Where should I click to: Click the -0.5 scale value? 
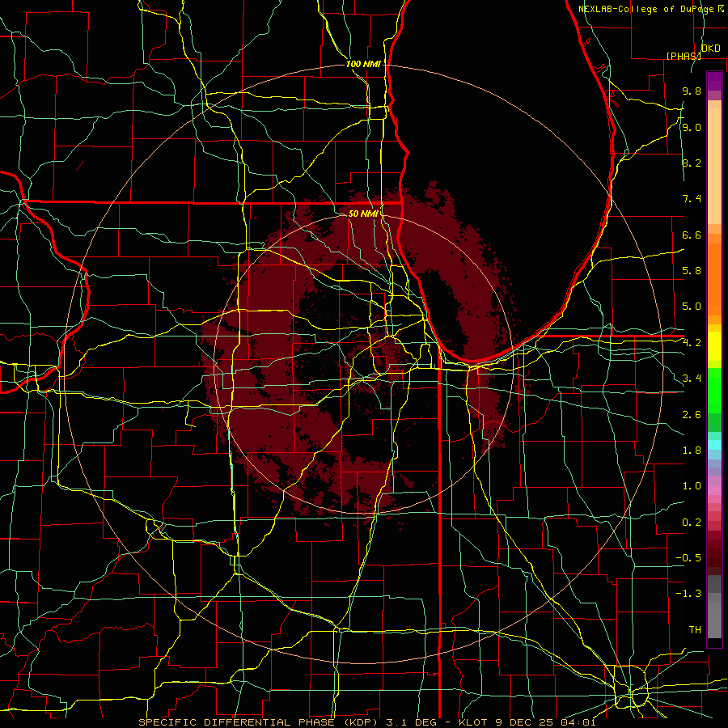click(688, 558)
